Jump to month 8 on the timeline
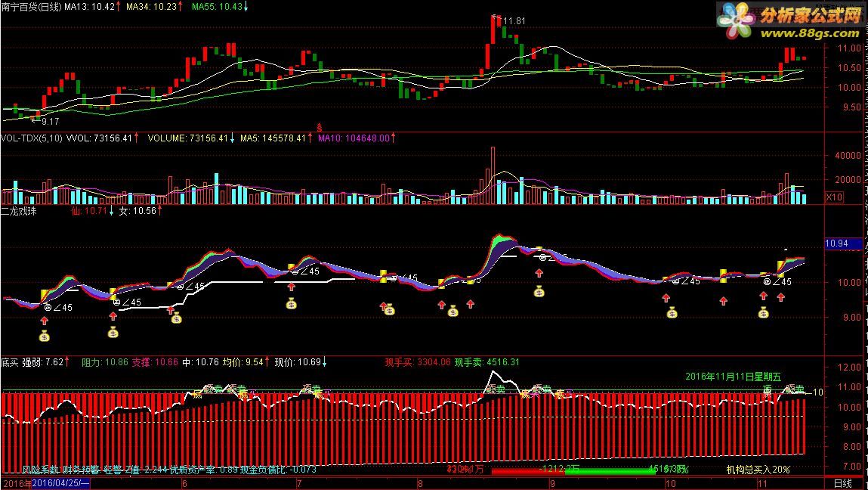This screenshot has width=868, height=490. 420,483
